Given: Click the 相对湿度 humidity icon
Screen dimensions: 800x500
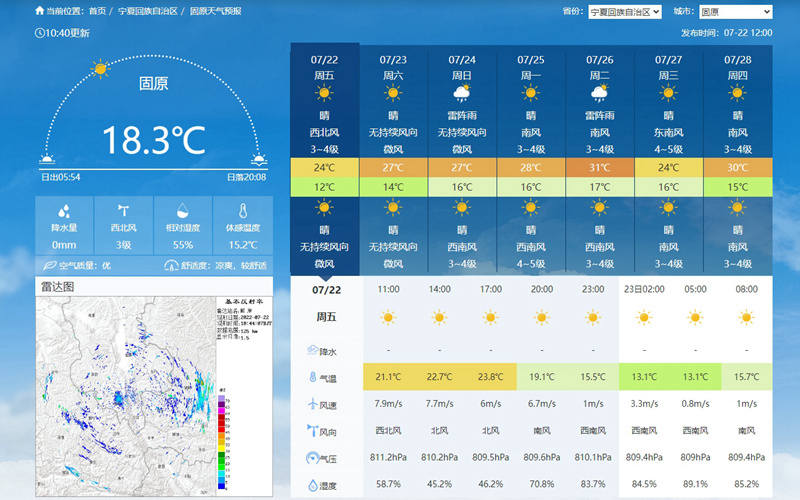Looking at the screenshot, I should point(183,212).
